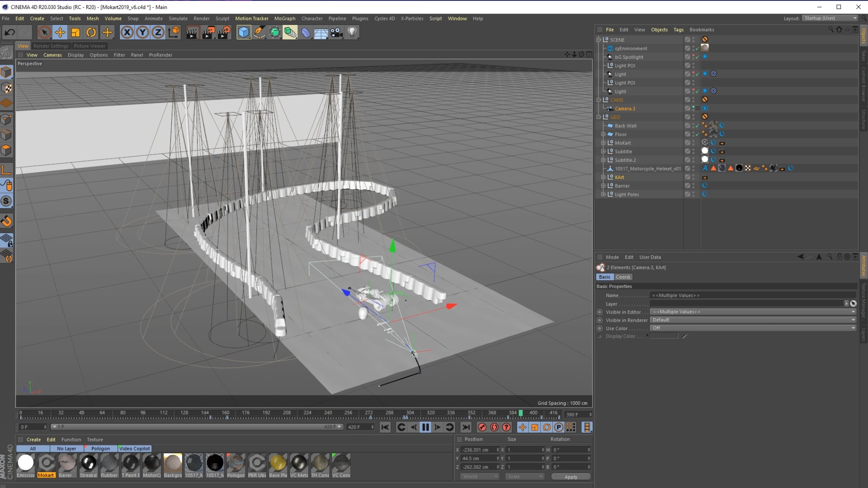Open the MoGraph menu
The width and height of the screenshot is (868, 488).
[285, 19]
